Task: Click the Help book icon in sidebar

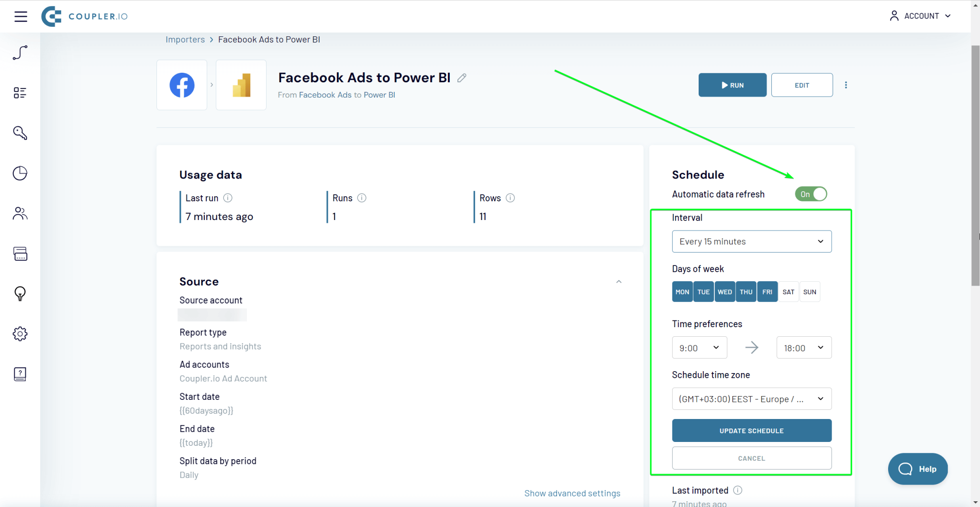Action: click(20, 374)
